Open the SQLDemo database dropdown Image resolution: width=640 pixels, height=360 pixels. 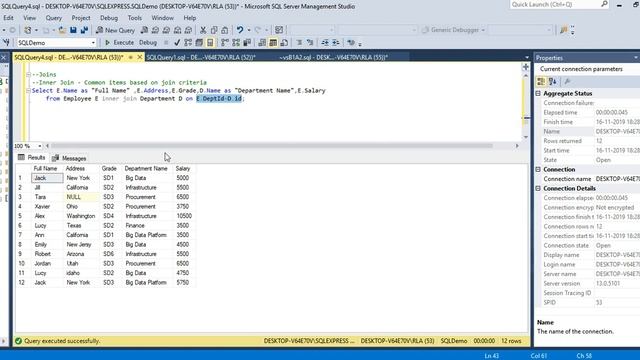(x=93, y=42)
